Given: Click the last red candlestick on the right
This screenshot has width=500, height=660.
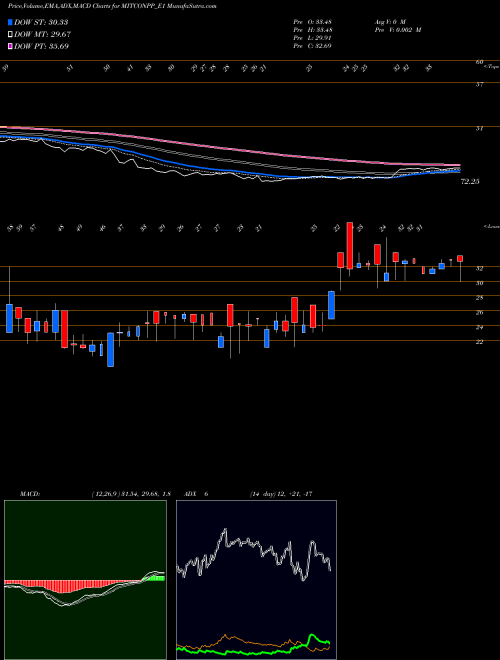Looking at the screenshot, I should click(460, 258).
